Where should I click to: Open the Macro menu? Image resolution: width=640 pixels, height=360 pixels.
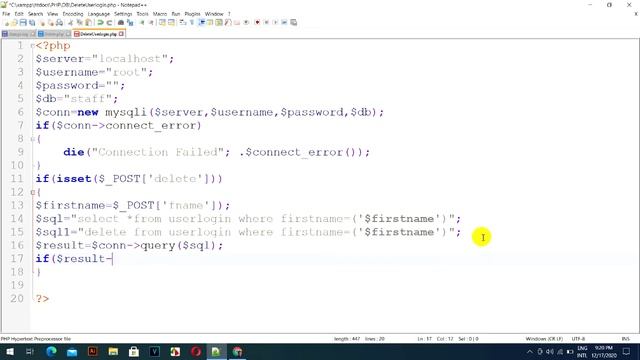coord(160,14)
